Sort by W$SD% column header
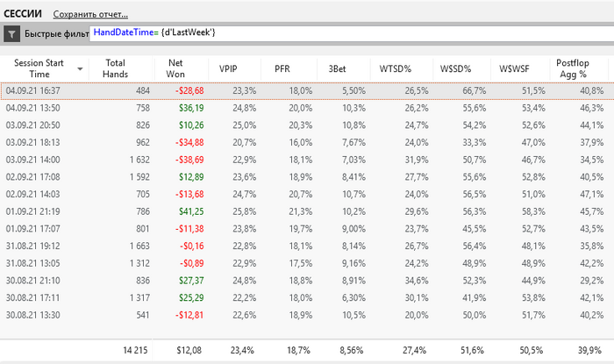614x364 pixels. click(455, 69)
